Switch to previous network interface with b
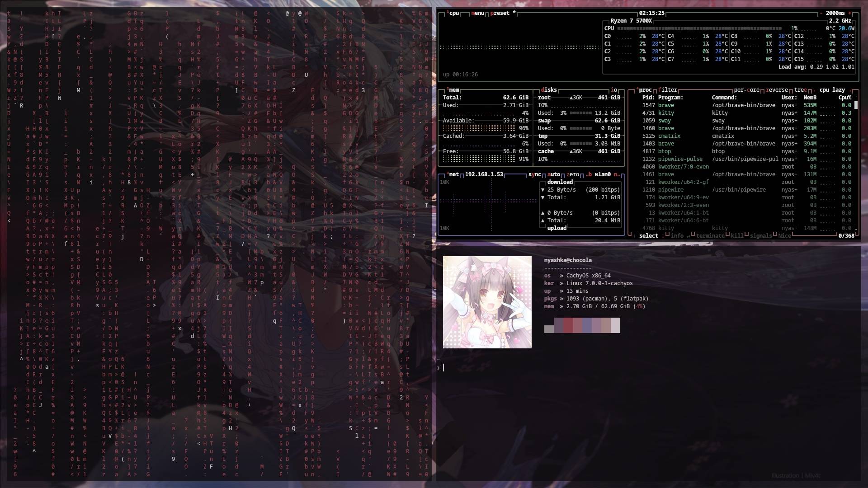The width and height of the screenshot is (868, 488). point(590,174)
